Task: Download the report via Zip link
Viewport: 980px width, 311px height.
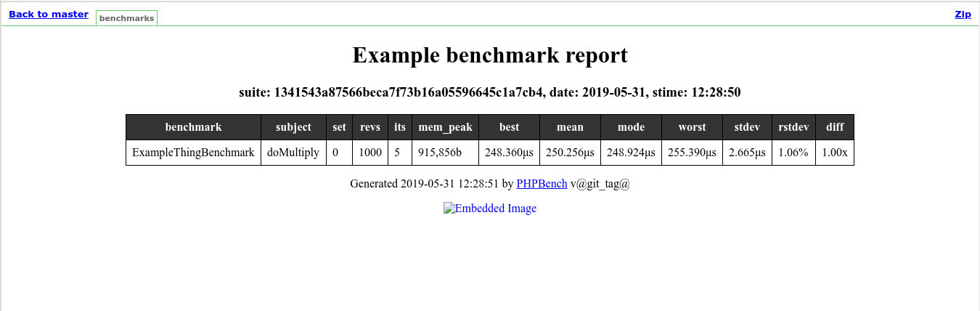Action: tap(963, 14)
